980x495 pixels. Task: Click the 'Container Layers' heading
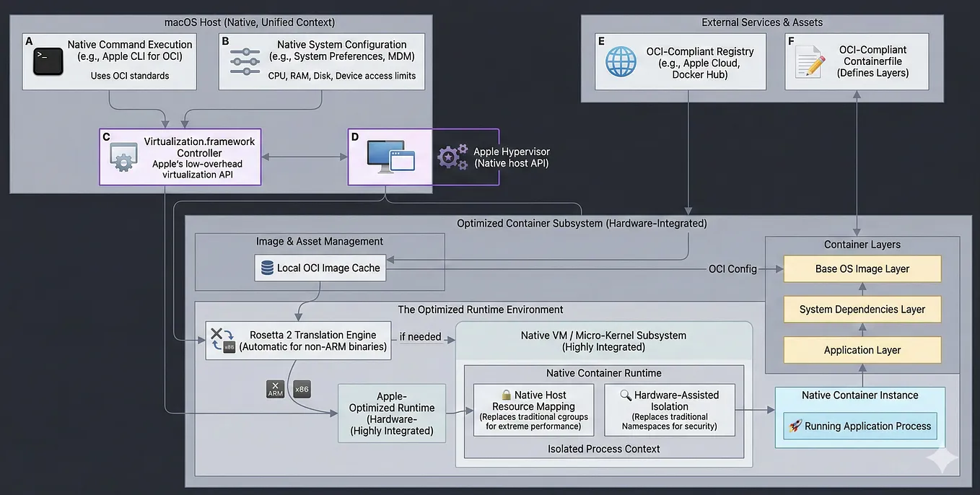(x=862, y=245)
